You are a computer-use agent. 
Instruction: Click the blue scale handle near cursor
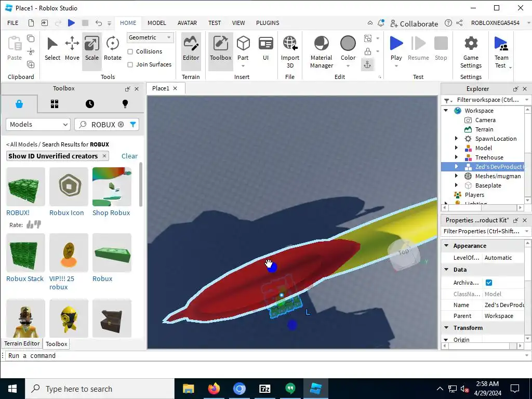272,267
